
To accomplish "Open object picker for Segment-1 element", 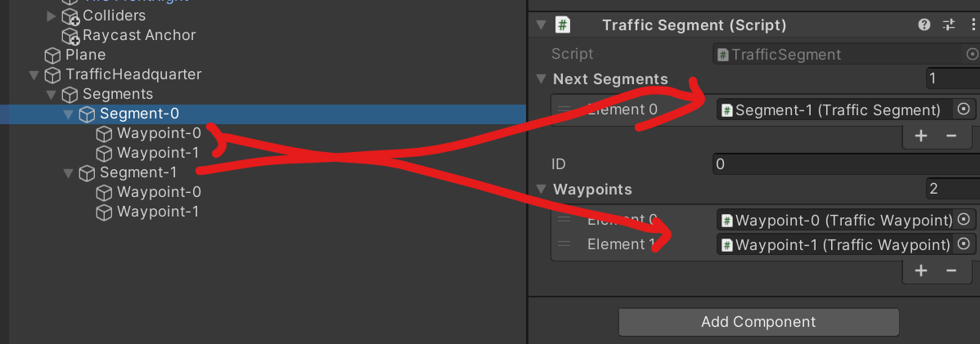I will pos(963,109).
